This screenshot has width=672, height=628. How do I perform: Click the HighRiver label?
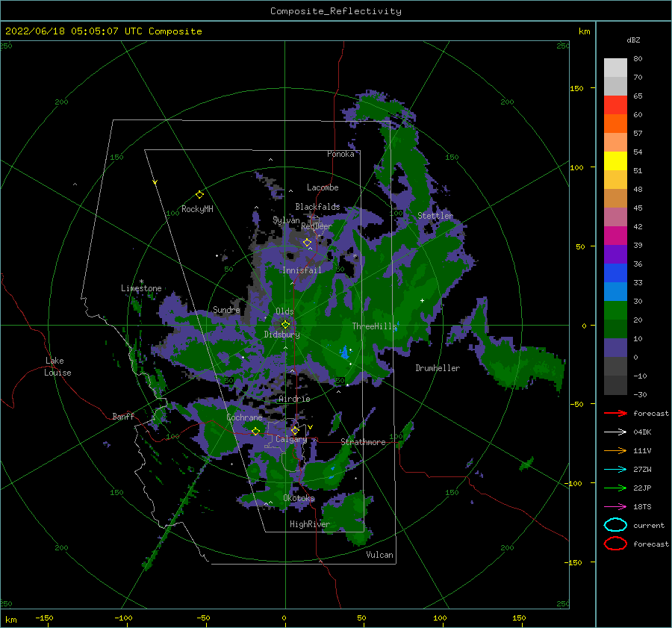coord(310,524)
